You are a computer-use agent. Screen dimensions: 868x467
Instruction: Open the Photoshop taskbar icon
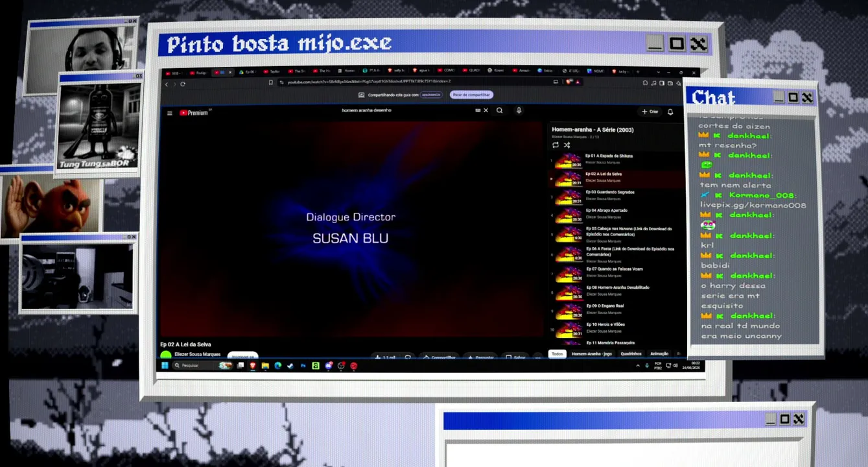click(303, 366)
